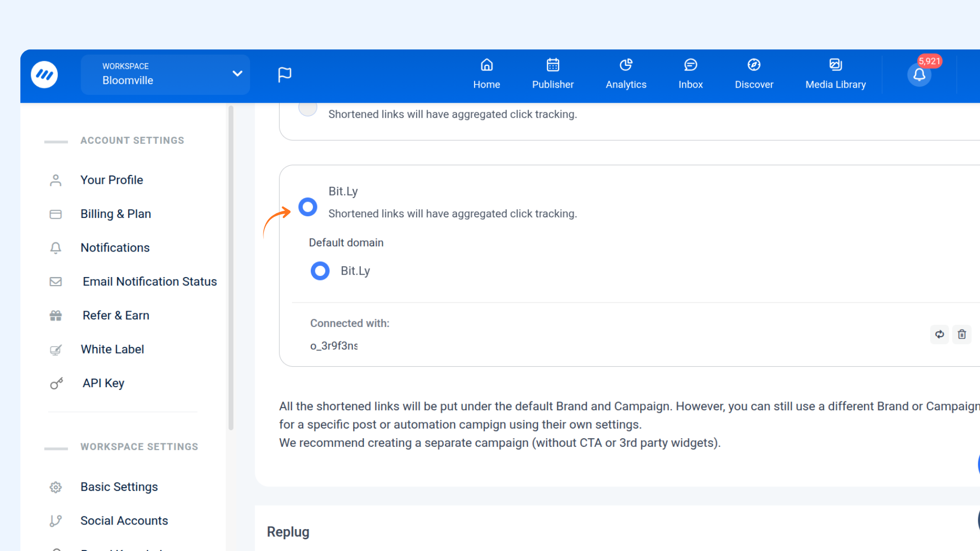Select the Bit.Ly shortener radio button
980x551 pixels.
(308, 207)
